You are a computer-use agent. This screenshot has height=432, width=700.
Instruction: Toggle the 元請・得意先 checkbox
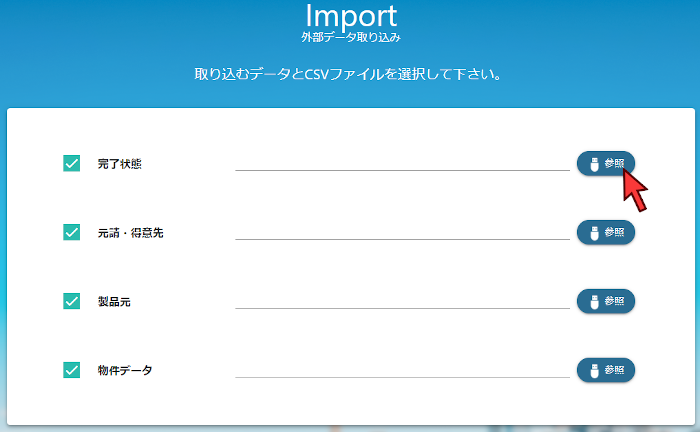point(72,232)
